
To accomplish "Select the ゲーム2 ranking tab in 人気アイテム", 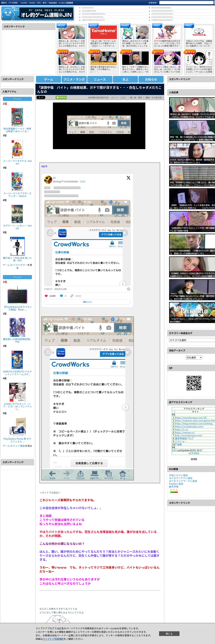I will pyautogui.click(x=17, y=277).
